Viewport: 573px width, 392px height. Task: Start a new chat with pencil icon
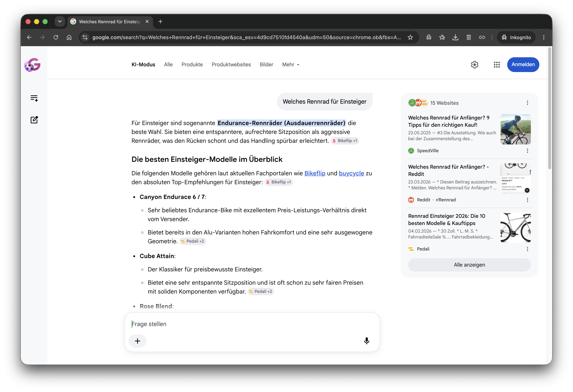[34, 120]
